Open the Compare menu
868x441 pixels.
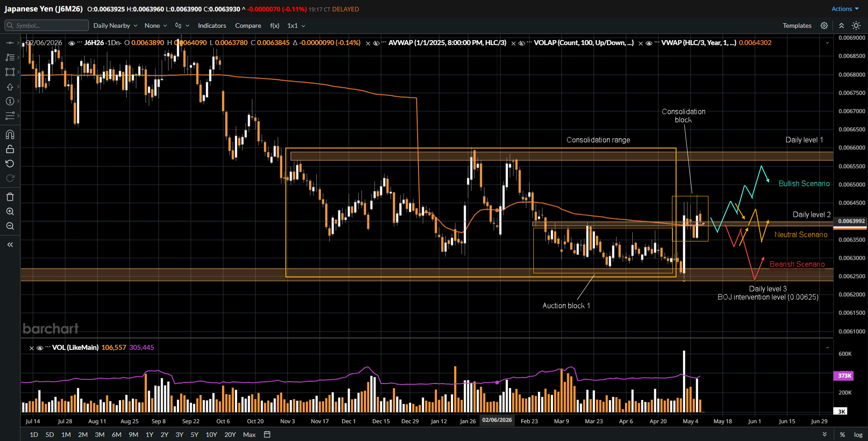pyautogui.click(x=248, y=26)
